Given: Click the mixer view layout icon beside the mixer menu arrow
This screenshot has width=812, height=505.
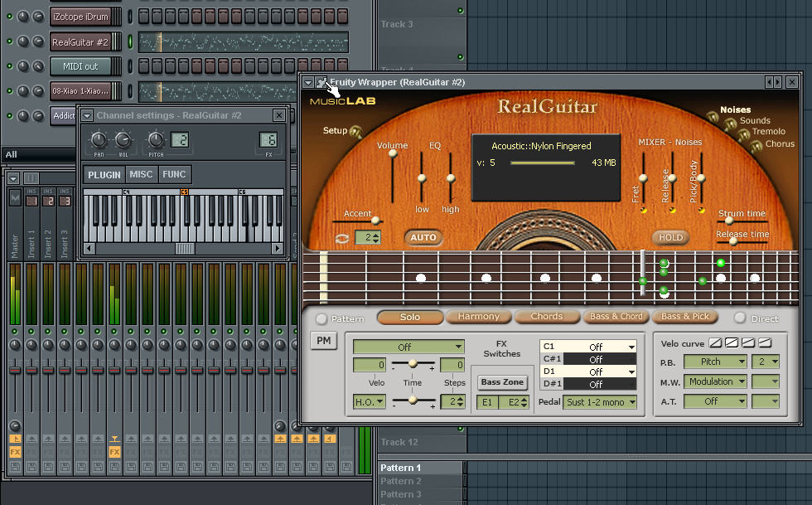Looking at the screenshot, I should pos(31,178).
